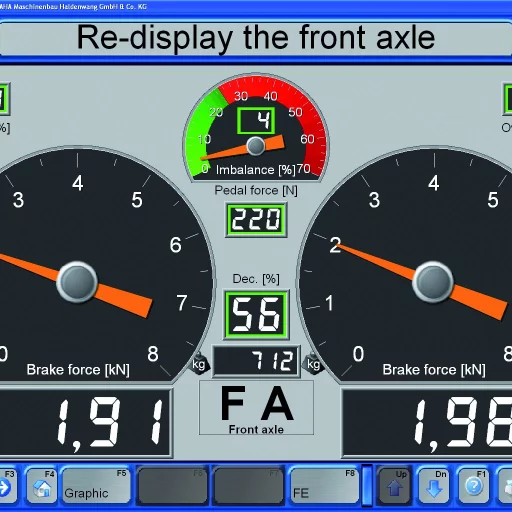Click the Pedal force 220 display
The height and width of the screenshot is (512, 512).
click(x=256, y=220)
